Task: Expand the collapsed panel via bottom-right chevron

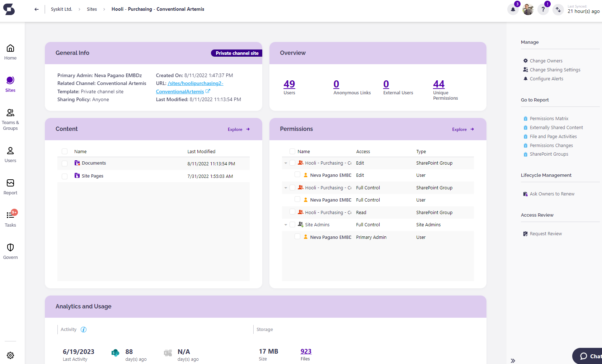Action: point(513,360)
